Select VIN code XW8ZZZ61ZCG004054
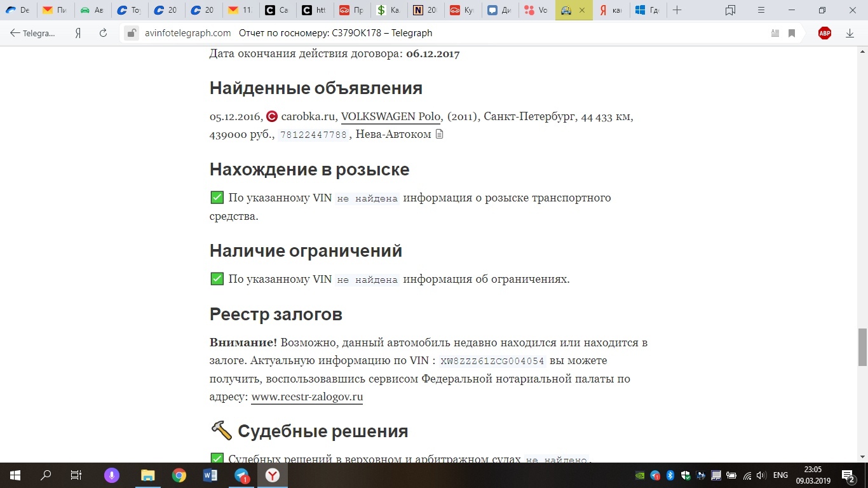 tap(492, 361)
